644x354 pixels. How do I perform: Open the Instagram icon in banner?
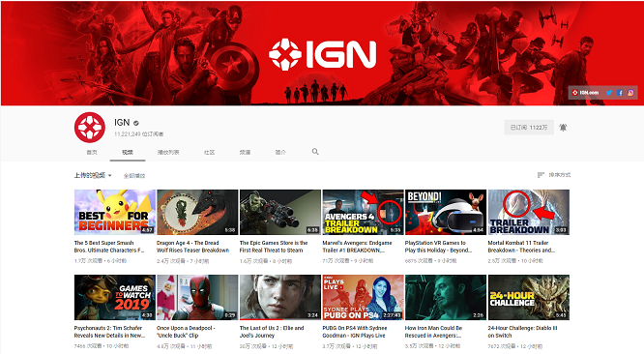630,93
